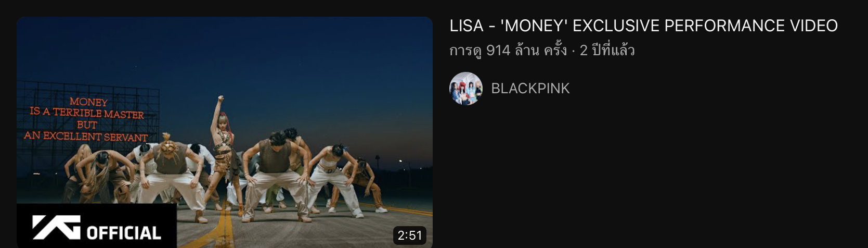The width and height of the screenshot is (868, 248).
Task: Open the LISA MONEY performance video thumbnail
Action: click(x=225, y=132)
